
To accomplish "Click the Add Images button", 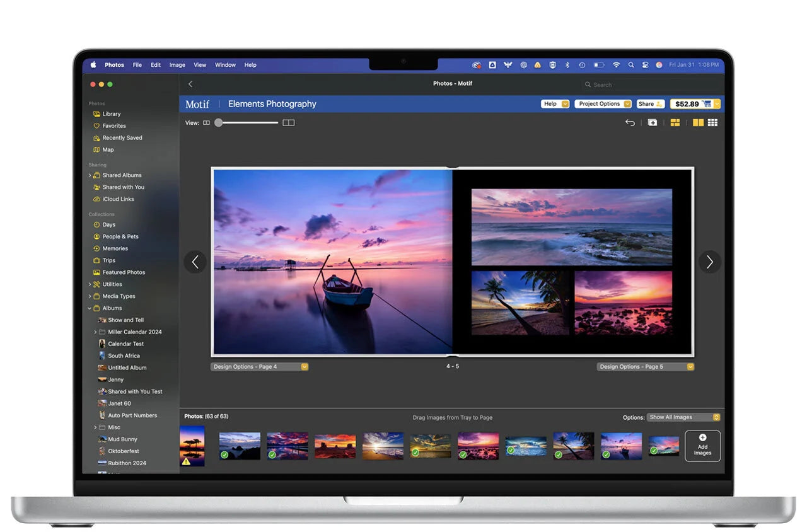I will click(702, 446).
